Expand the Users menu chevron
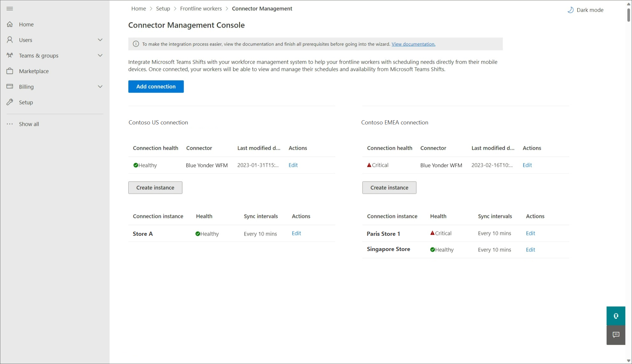The image size is (632, 364). click(x=100, y=40)
